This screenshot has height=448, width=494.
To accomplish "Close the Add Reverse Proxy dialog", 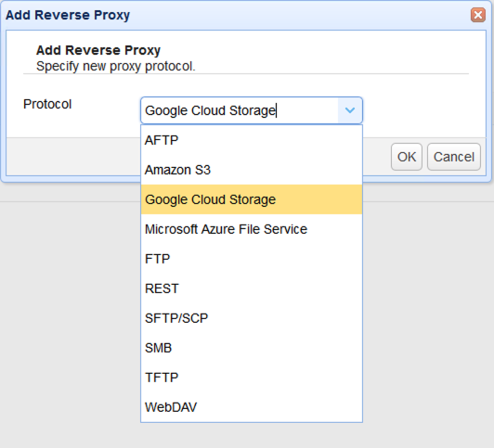I will coord(477,15).
